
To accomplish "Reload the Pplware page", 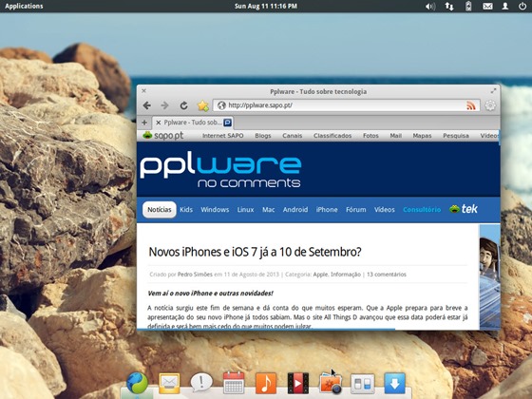I will [x=184, y=105].
